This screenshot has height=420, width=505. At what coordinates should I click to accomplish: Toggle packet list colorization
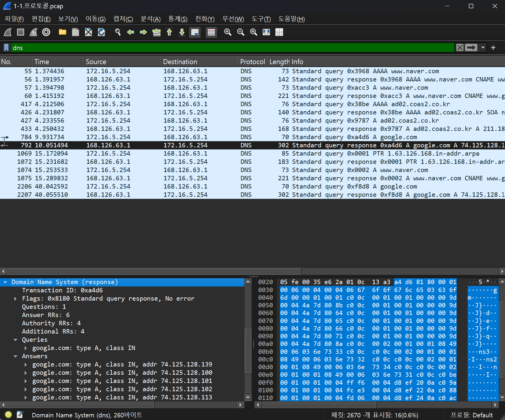211,32
